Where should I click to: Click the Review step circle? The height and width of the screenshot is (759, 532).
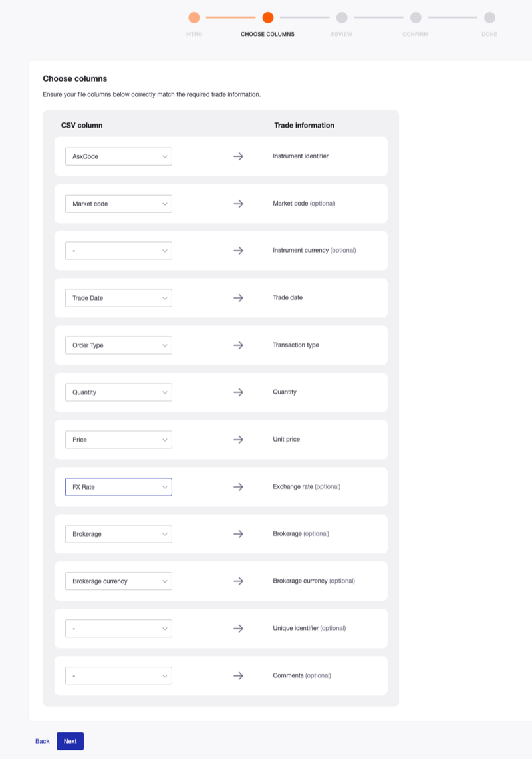pyautogui.click(x=342, y=17)
